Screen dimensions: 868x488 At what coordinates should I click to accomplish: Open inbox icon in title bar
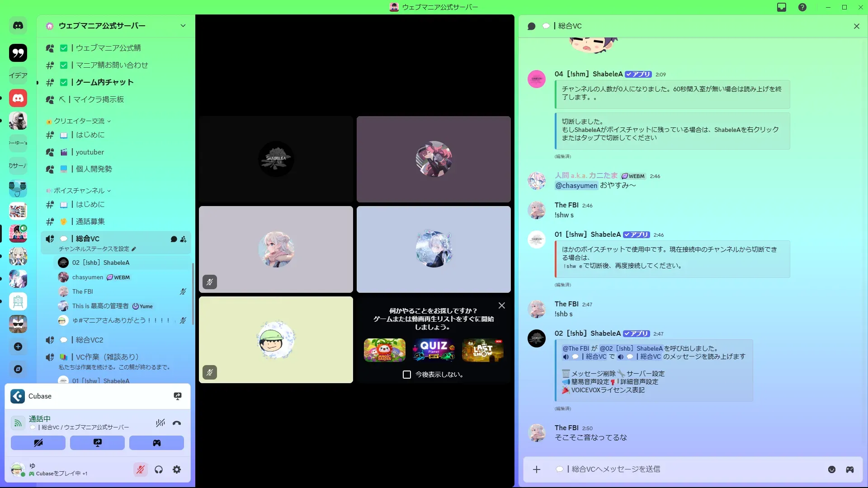point(782,7)
